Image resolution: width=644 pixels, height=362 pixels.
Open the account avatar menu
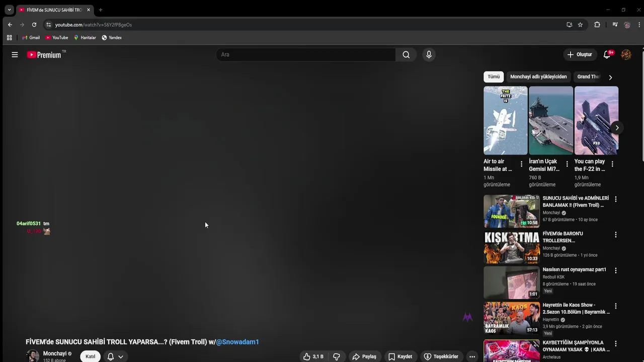coord(626,55)
